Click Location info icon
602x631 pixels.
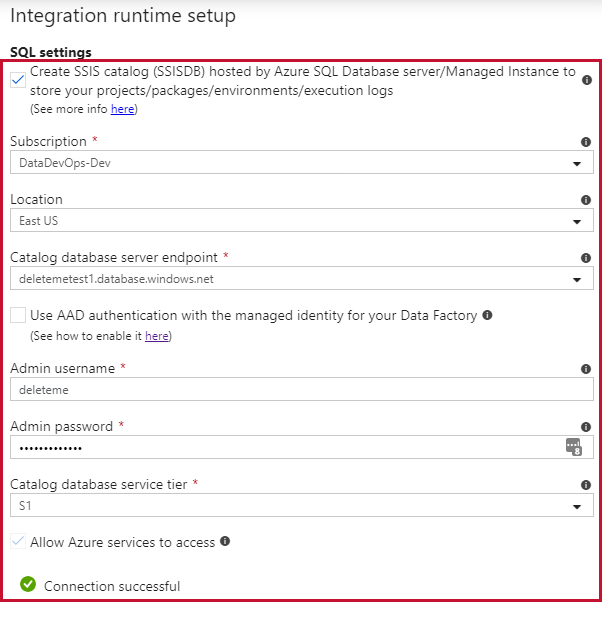pyautogui.click(x=587, y=200)
